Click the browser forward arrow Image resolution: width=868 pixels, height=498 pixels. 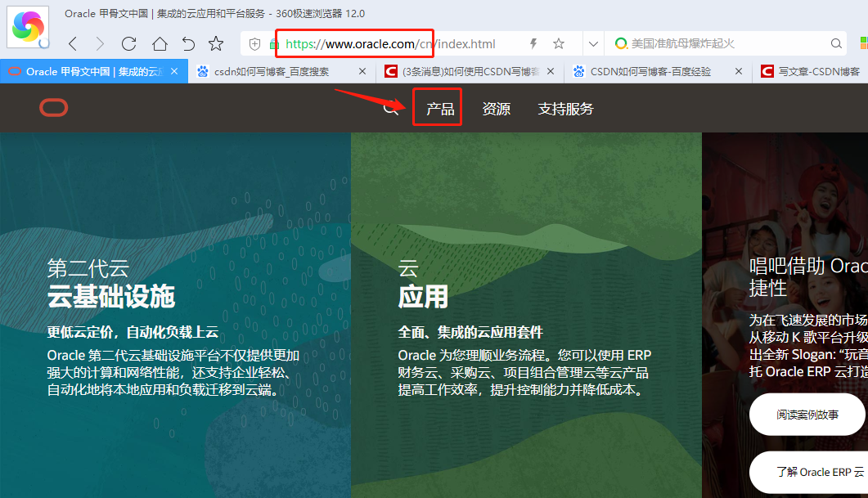[100, 43]
